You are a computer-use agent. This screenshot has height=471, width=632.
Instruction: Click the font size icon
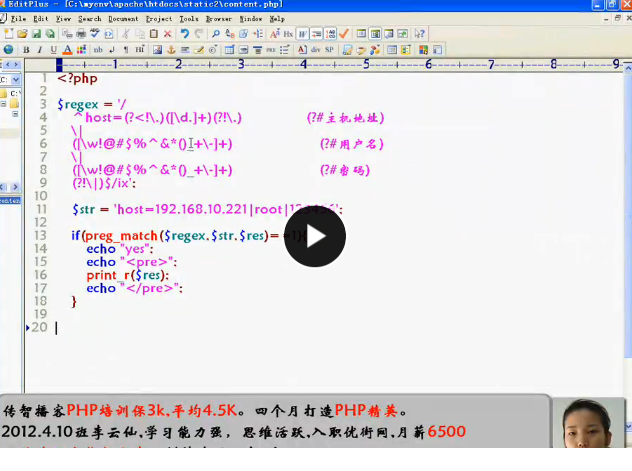[x=274, y=34]
